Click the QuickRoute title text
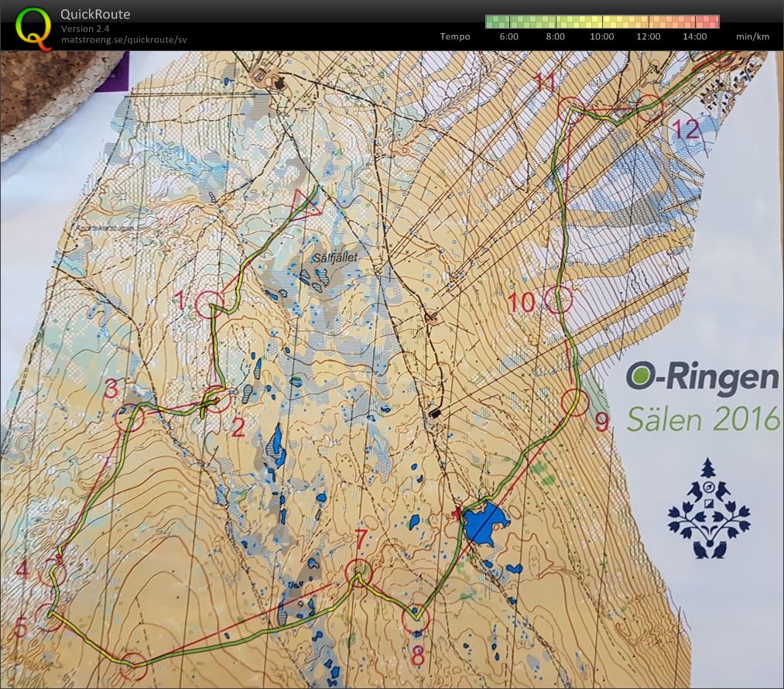Image resolution: width=784 pixels, height=689 pixels. point(95,14)
